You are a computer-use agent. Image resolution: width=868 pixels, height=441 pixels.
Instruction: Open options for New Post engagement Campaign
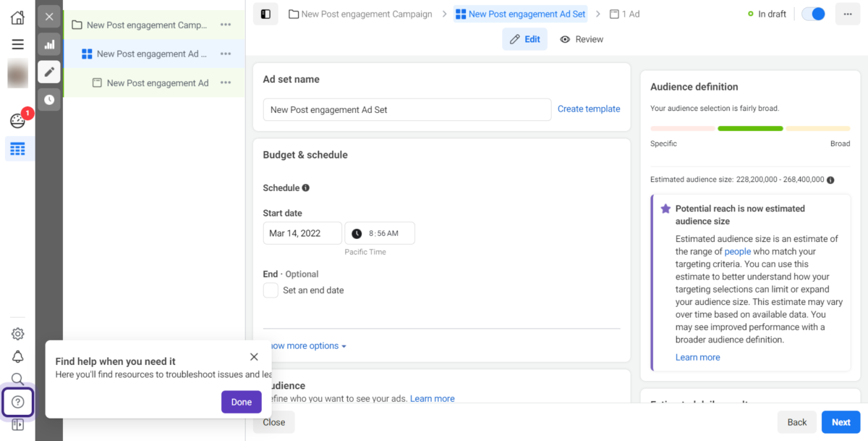coord(226,25)
